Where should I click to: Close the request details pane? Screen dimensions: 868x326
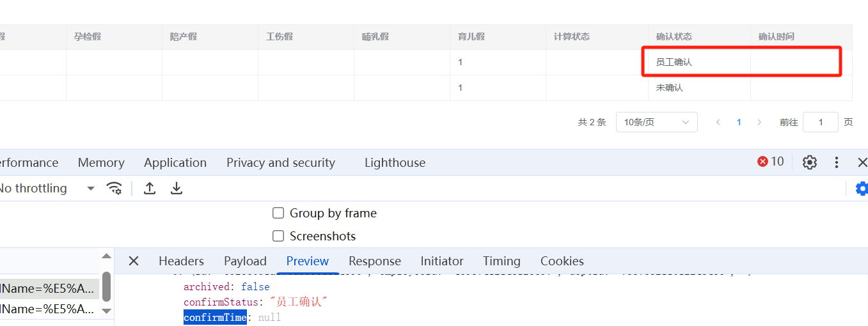(x=134, y=261)
